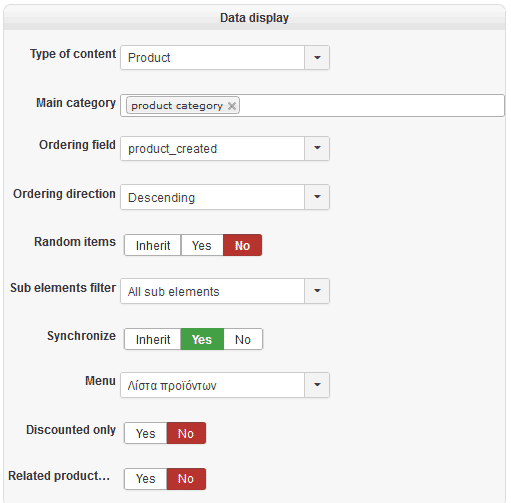This screenshot has width=511, height=503.
Task: Set Synchronize to Inherit
Action: tap(153, 339)
